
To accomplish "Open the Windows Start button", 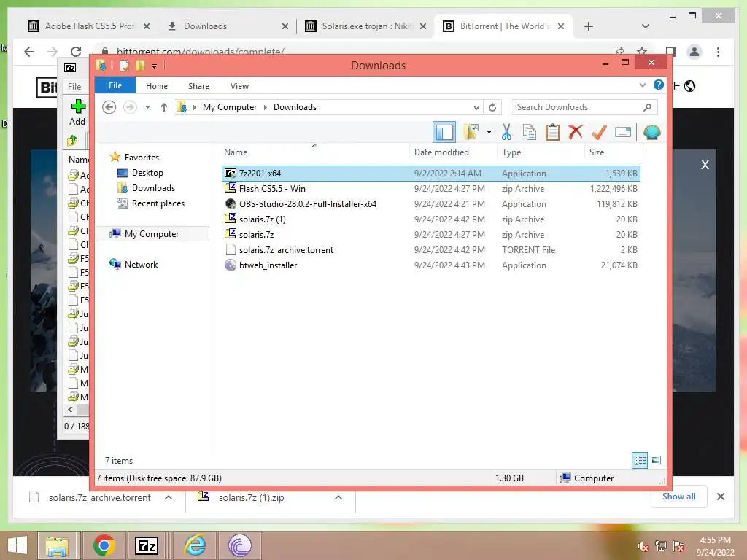I will point(18,545).
